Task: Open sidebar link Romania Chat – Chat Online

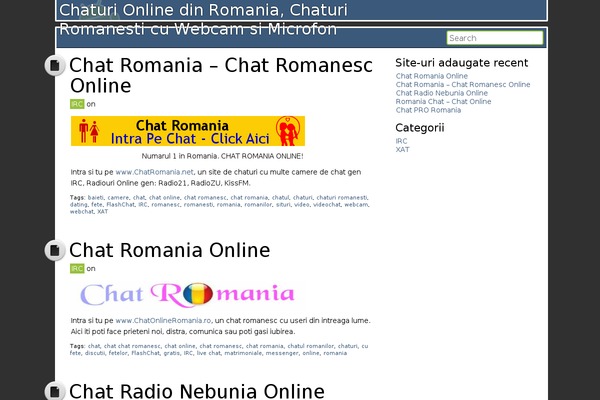Action: (x=443, y=101)
